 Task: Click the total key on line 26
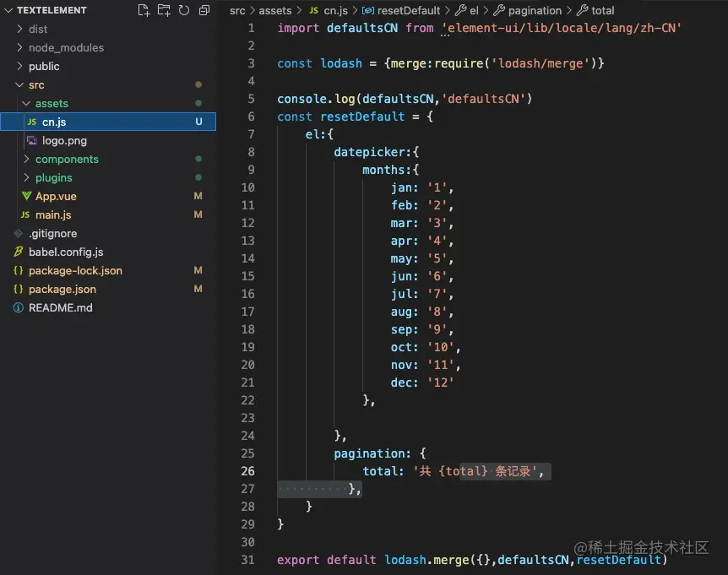pyautogui.click(x=379, y=471)
